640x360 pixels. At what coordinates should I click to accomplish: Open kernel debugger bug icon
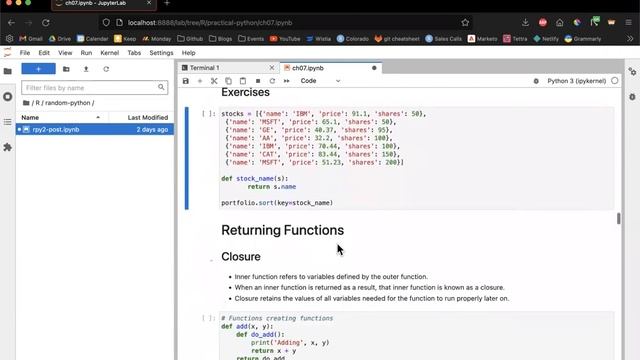(x=536, y=81)
